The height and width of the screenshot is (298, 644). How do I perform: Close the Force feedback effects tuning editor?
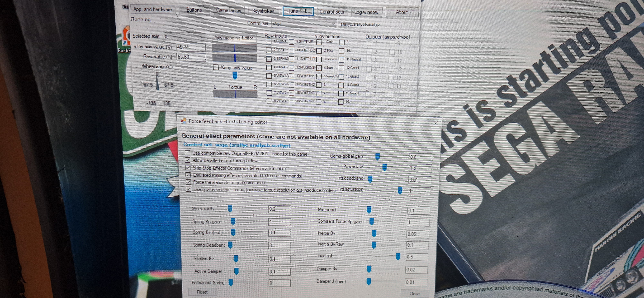coord(436,123)
